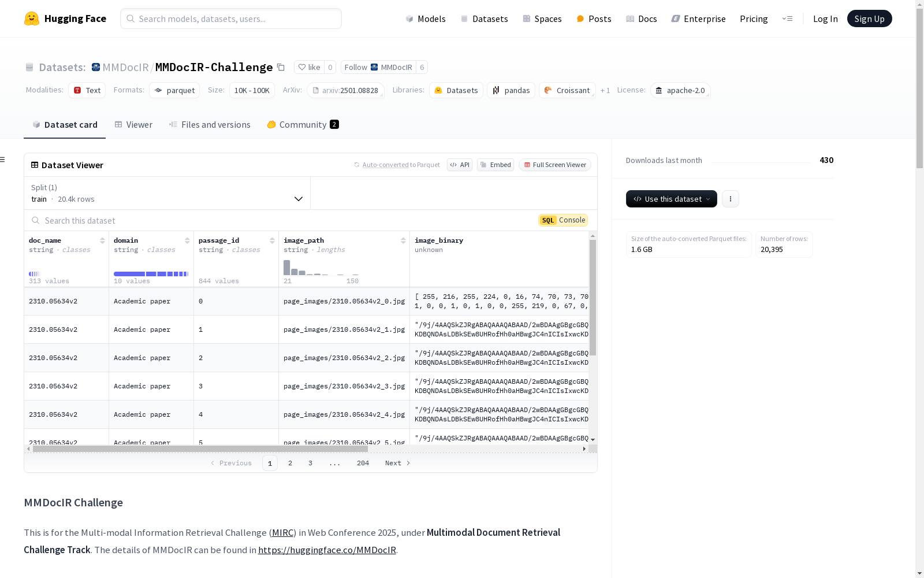
Task: Select the 10K - 100K size tag
Action: [252, 90]
